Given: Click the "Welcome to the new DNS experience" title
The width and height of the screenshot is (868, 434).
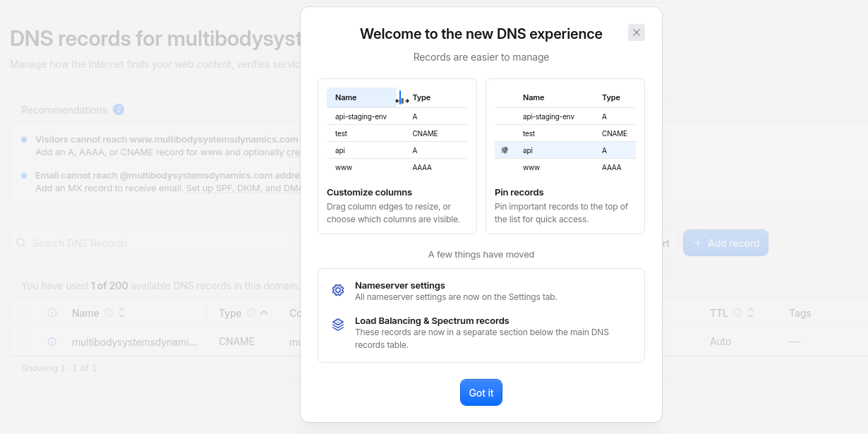Looking at the screenshot, I should click(x=481, y=34).
